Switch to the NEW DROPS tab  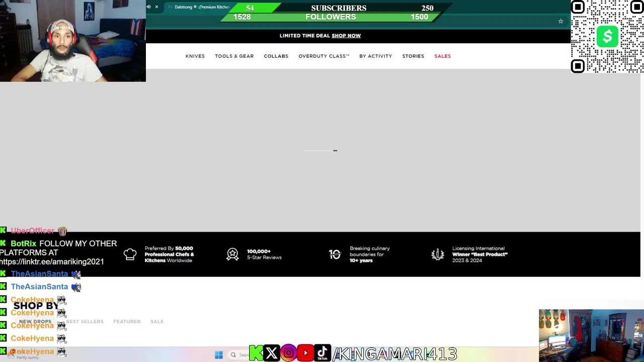click(x=35, y=322)
